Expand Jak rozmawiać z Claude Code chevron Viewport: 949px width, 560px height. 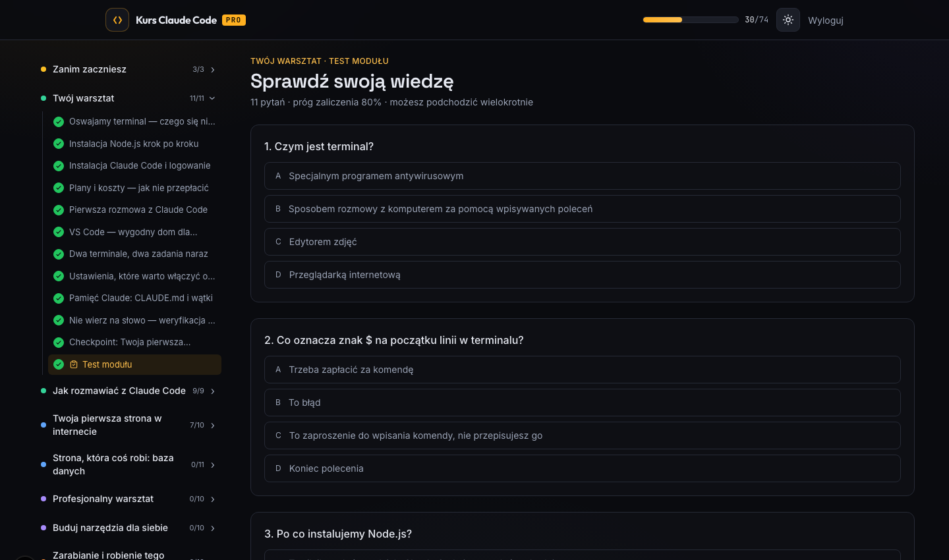[x=212, y=391]
